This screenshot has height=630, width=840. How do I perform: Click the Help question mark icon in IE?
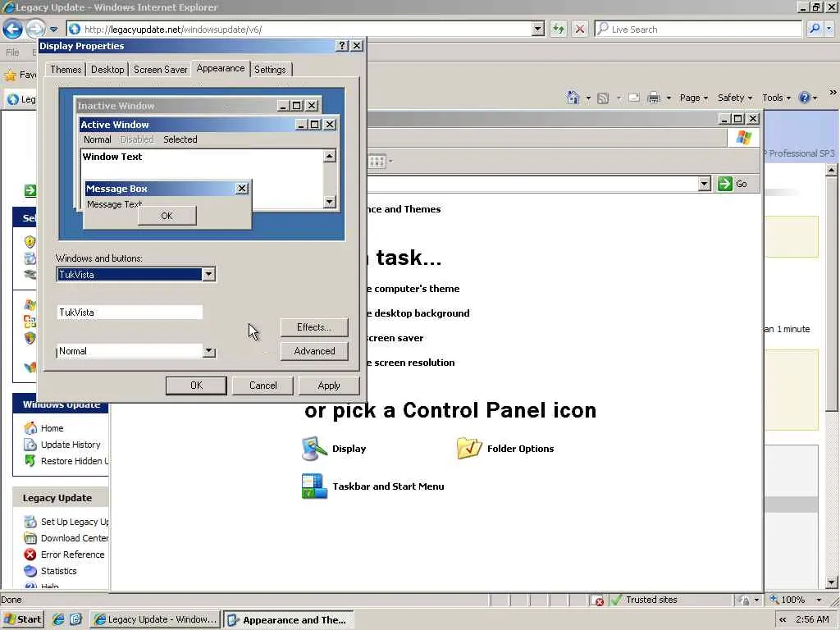(x=804, y=98)
